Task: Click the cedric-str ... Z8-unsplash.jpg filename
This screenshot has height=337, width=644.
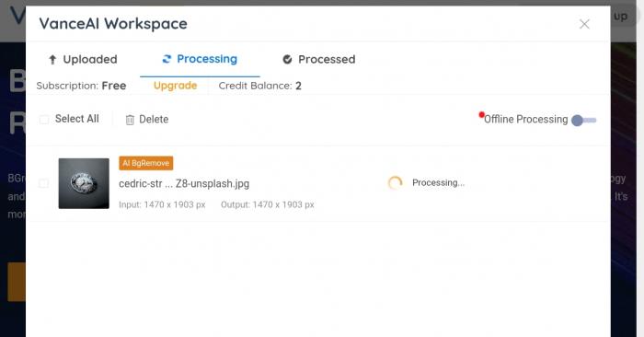Action: click(184, 184)
